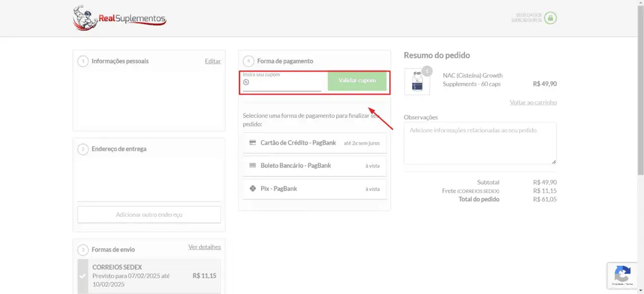Click the Informações pessoais heading
This screenshot has height=294, width=644.
120,61
